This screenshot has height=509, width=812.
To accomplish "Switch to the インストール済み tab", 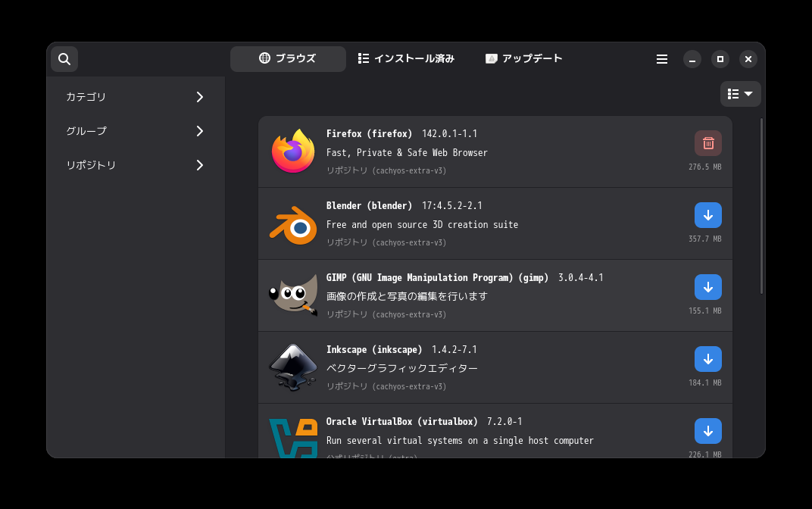I will pyautogui.click(x=407, y=58).
